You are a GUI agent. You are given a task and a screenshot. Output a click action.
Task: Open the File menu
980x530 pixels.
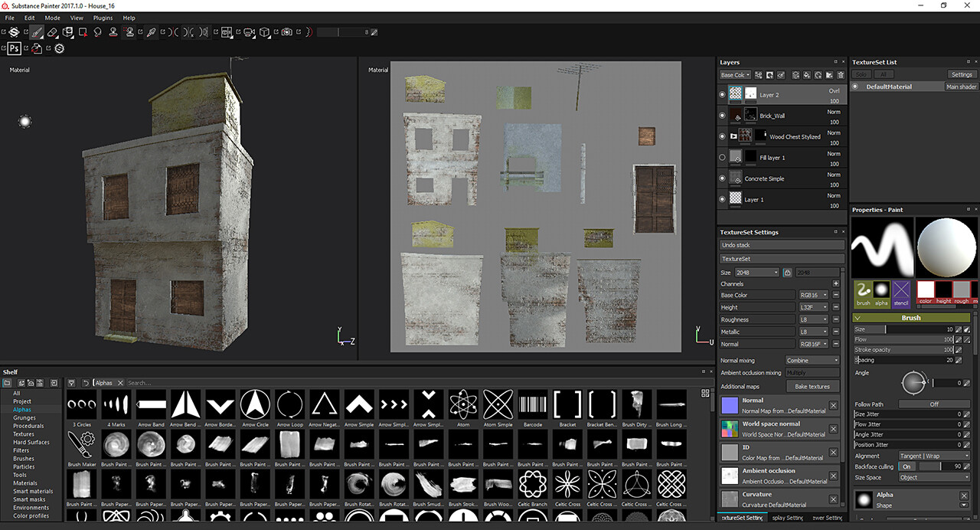click(10, 18)
